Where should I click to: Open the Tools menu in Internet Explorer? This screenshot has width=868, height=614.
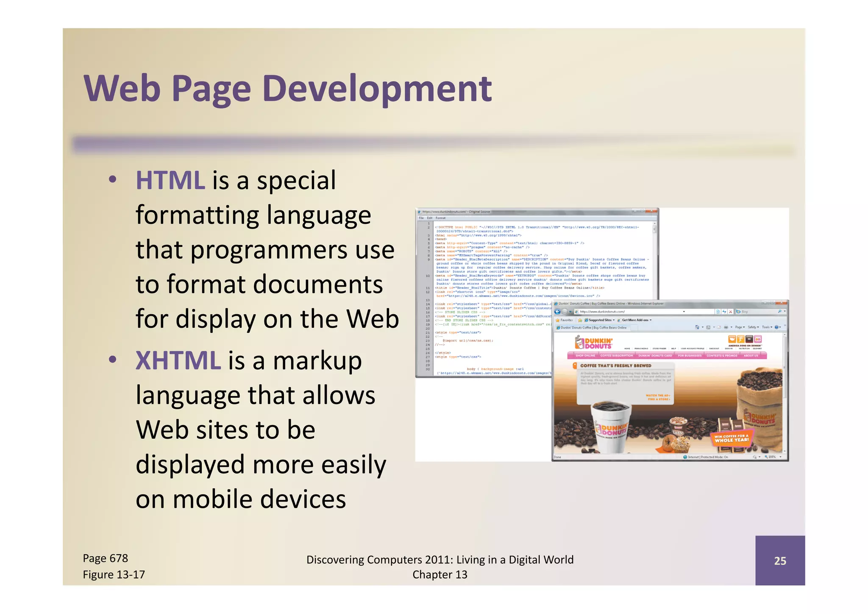tap(767, 327)
